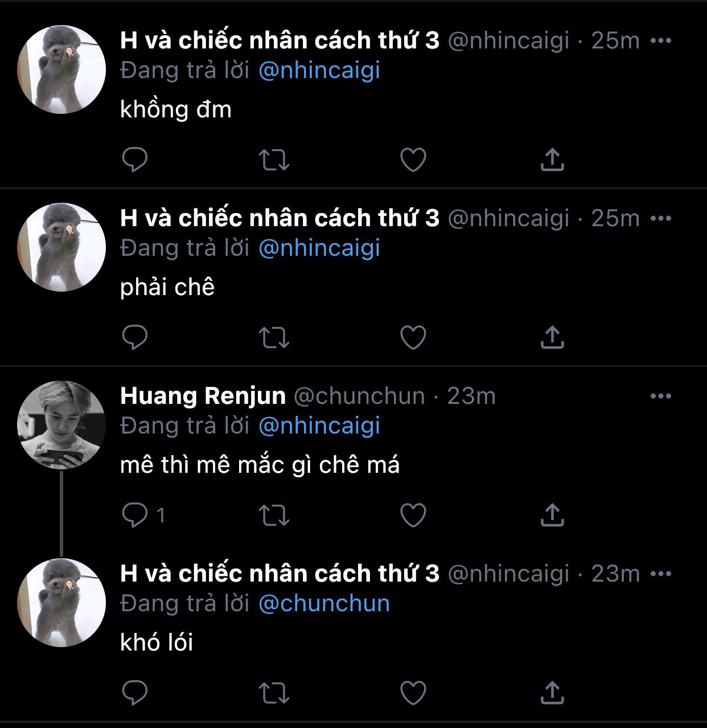Share the "phải chê" tweet
This screenshot has width=707, height=728.
(552, 337)
